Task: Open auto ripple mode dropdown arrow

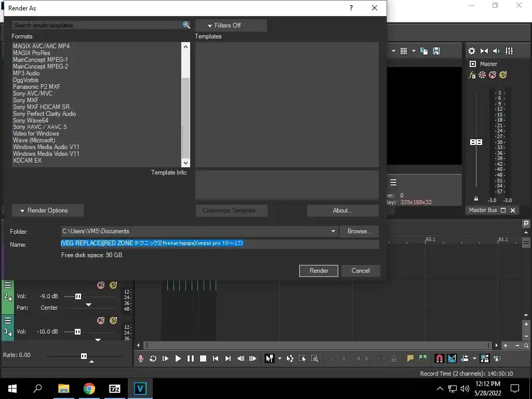Action: pos(474,358)
